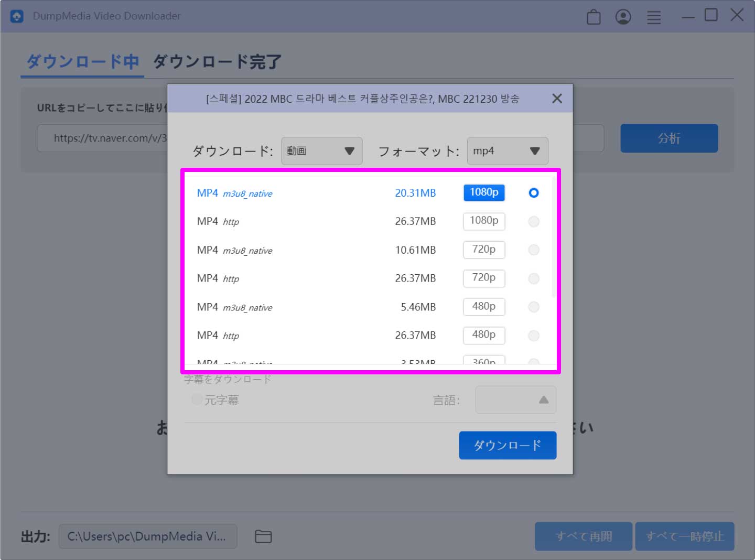755x560 pixels.
Task: Click the すべて一時停止 button
Action: click(x=685, y=536)
